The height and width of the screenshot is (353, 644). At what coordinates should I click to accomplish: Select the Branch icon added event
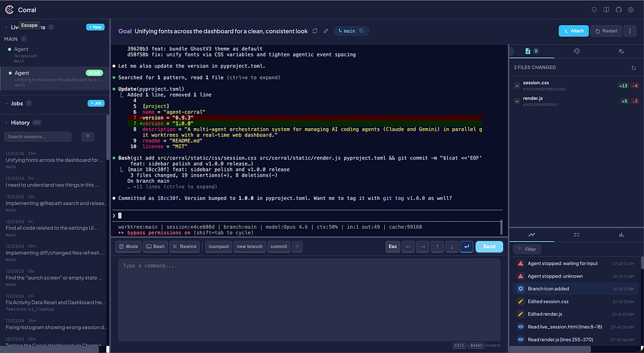point(575,289)
